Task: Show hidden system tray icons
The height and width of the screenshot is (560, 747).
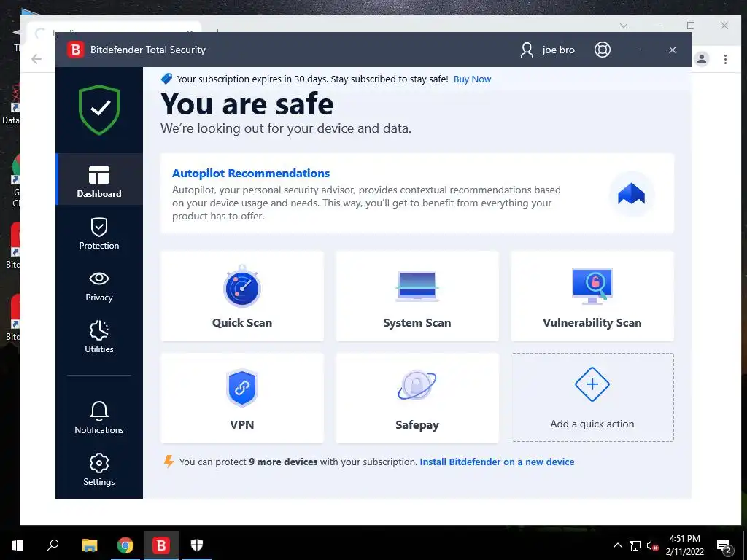Action: 617,545
